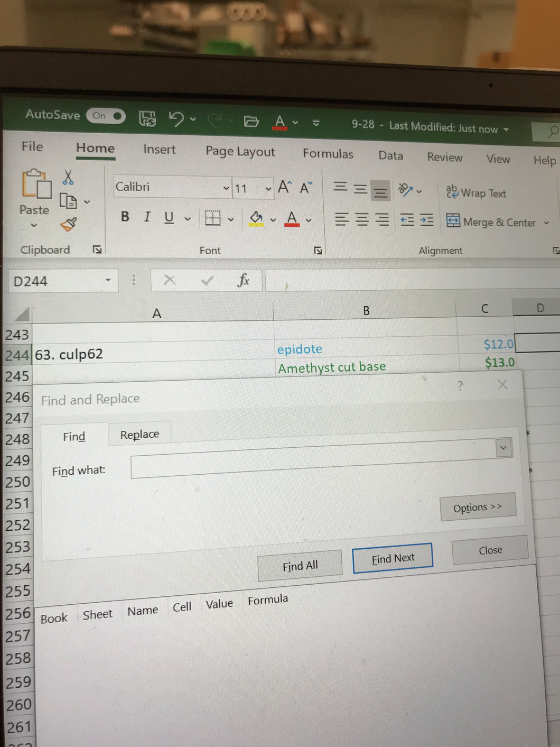Viewport: 560px width, 747px height.
Task: Increase font size with the large A
Action: [x=285, y=187]
